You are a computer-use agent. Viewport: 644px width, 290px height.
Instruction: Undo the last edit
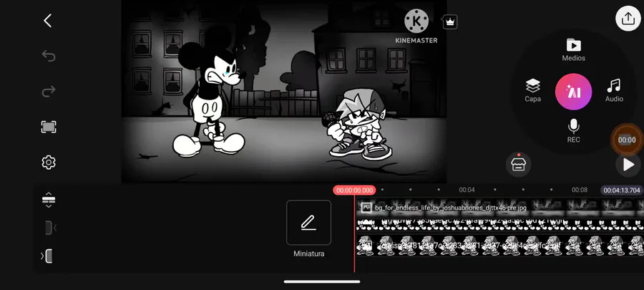click(x=49, y=55)
